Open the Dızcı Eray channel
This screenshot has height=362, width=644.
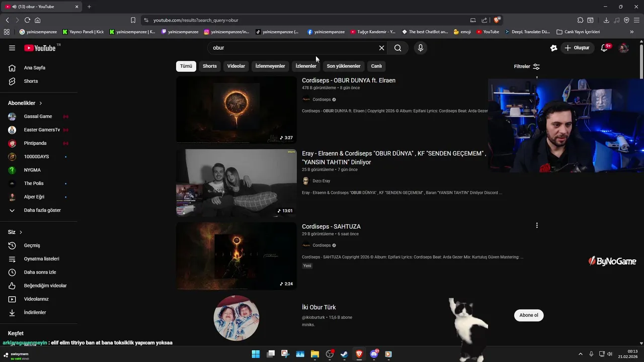coord(321,181)
